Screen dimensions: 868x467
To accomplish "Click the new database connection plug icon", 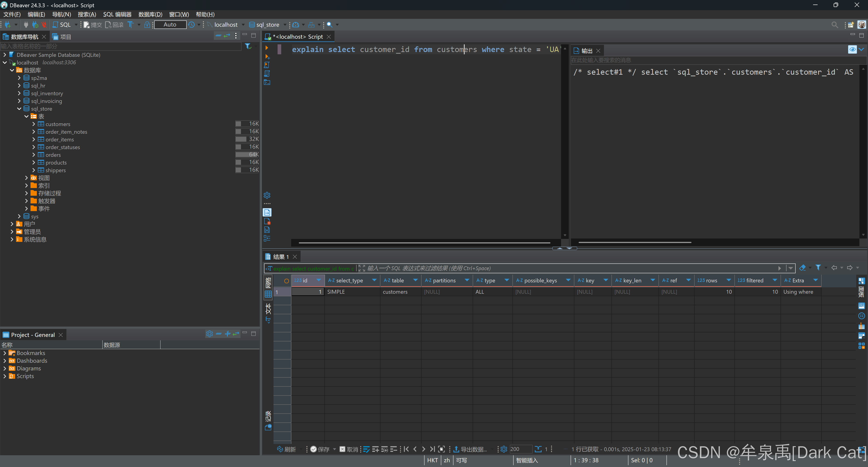I will pos(7,25).
